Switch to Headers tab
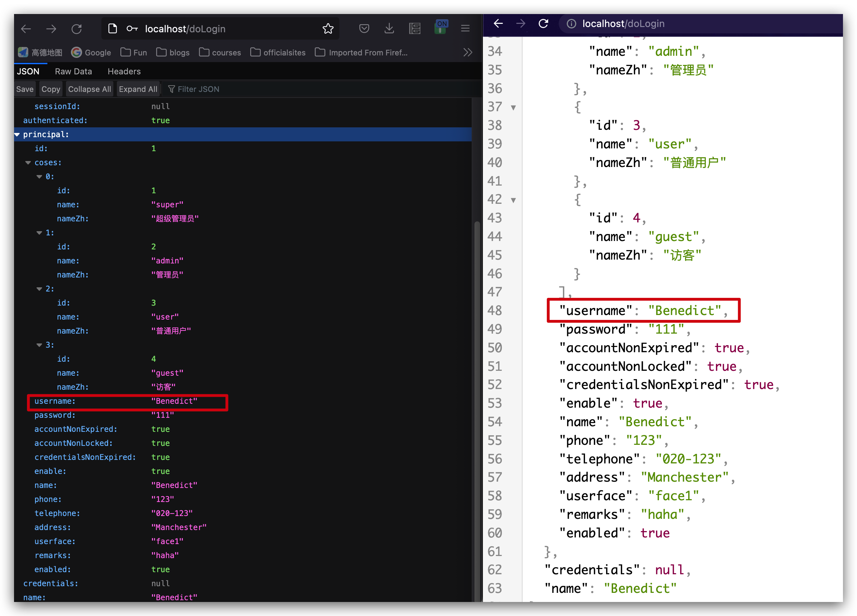 (x=124, y=71)
